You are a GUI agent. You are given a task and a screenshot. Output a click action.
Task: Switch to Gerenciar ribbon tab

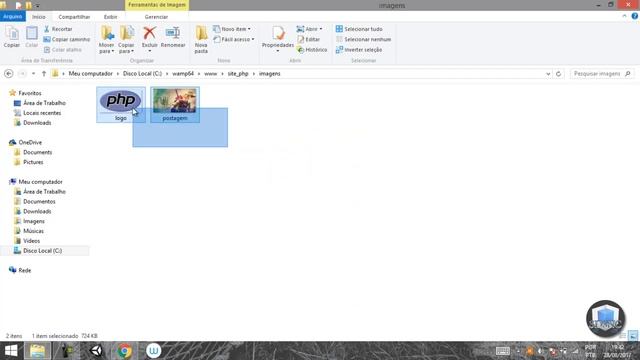156,17
